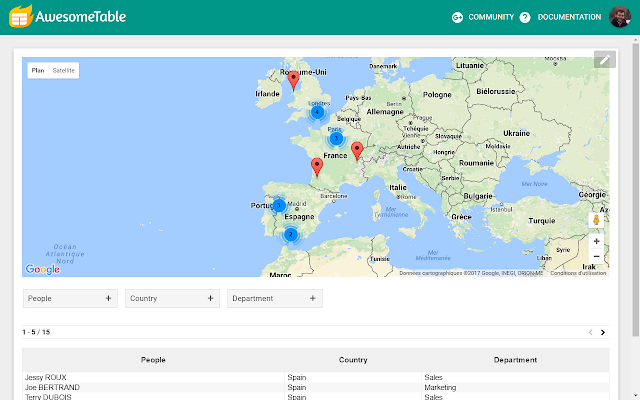Screen dimensions: 640x400
Task: Sort by the Department column header
Action: [x=515, y=360]
